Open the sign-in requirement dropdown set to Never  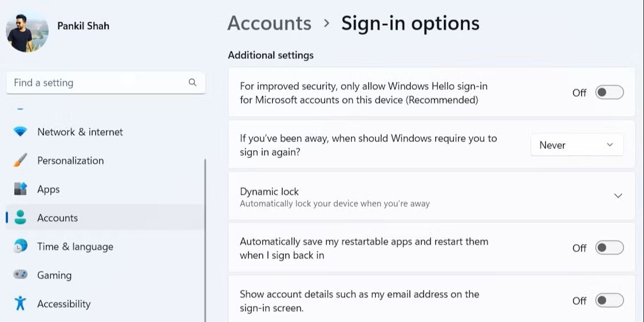tap(577, 145)
